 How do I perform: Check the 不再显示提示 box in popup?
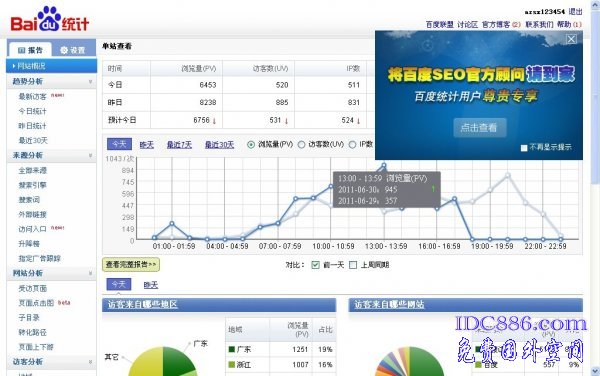click(x=524, y=148)
